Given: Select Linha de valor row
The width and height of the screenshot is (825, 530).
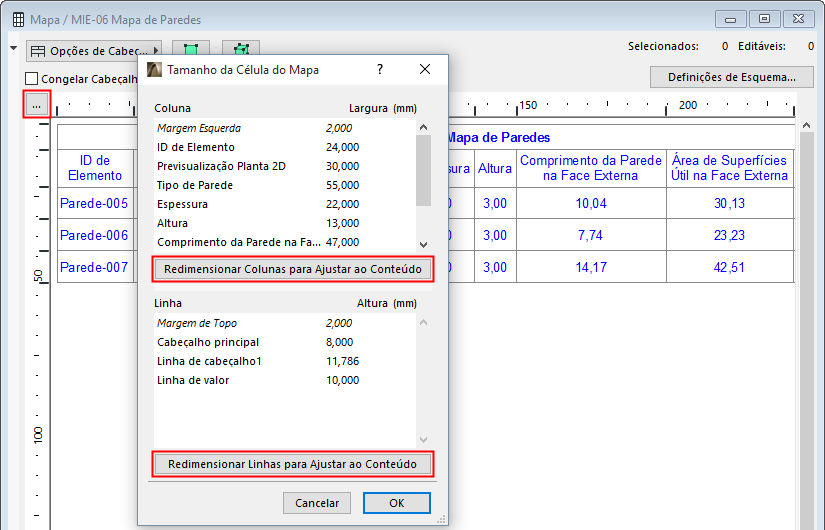Looking at the screenshot, I should 285,380.
